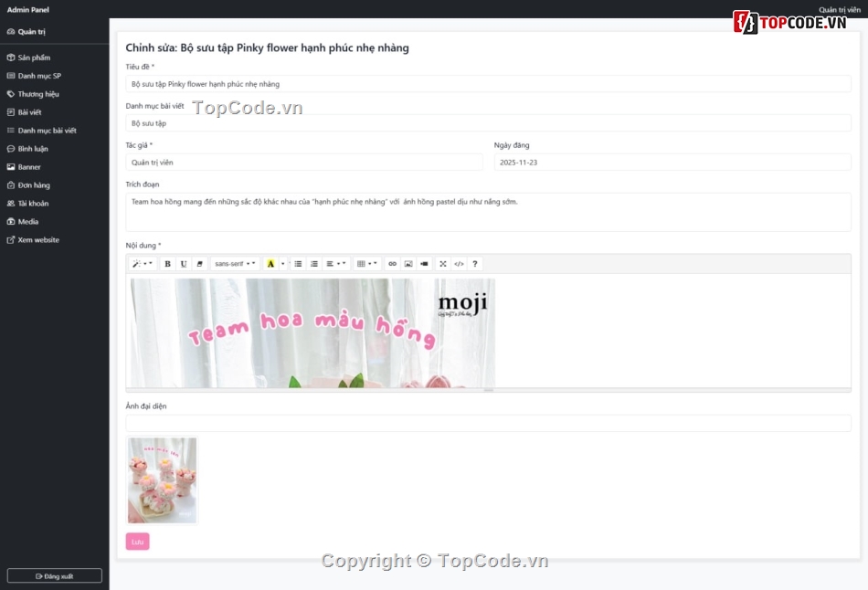Insert an ordered numbered list
The height and width of the screenshot is (590, 868).
point(314,264)
